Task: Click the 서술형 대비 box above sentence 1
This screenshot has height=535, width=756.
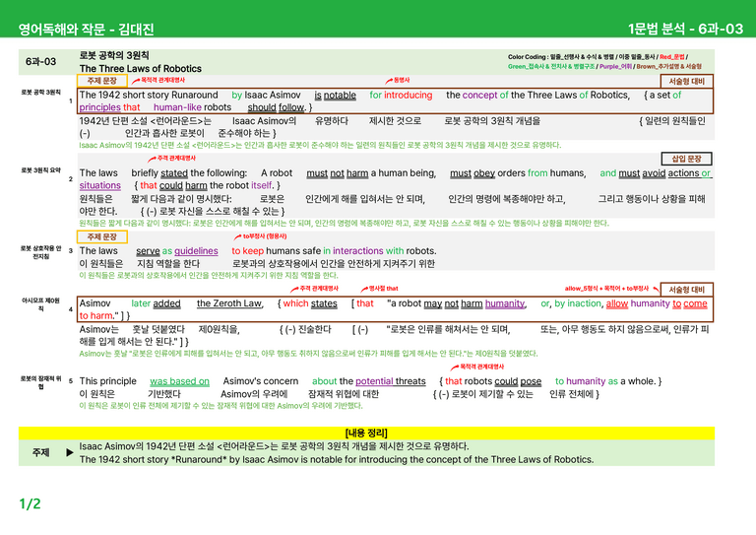Action: [x=686, y=81]
